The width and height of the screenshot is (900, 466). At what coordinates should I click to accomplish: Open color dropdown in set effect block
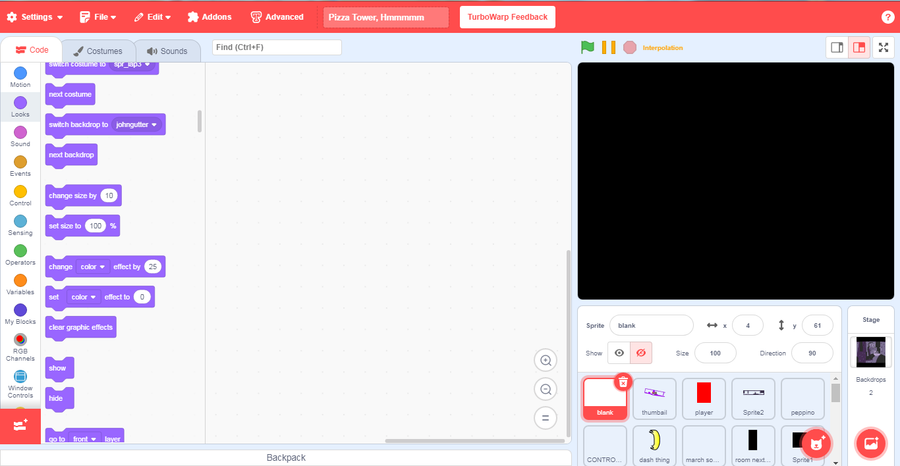[x=83, y=297]
